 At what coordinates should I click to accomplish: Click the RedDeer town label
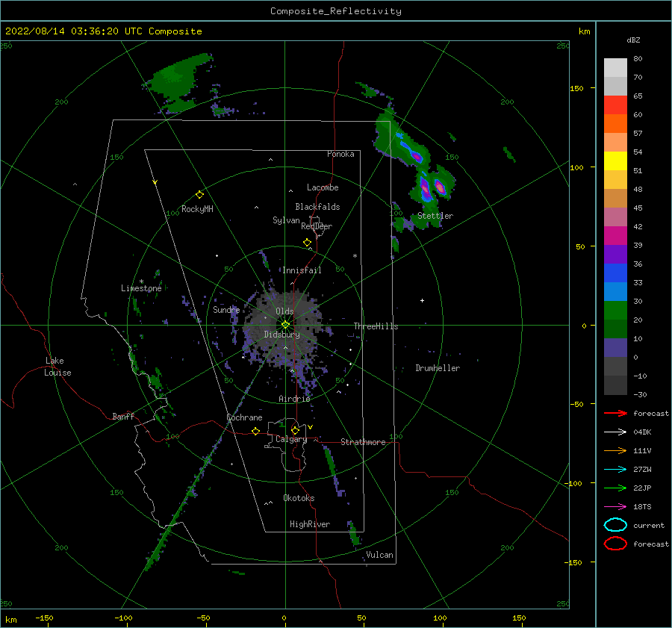(x=317, y=226)
